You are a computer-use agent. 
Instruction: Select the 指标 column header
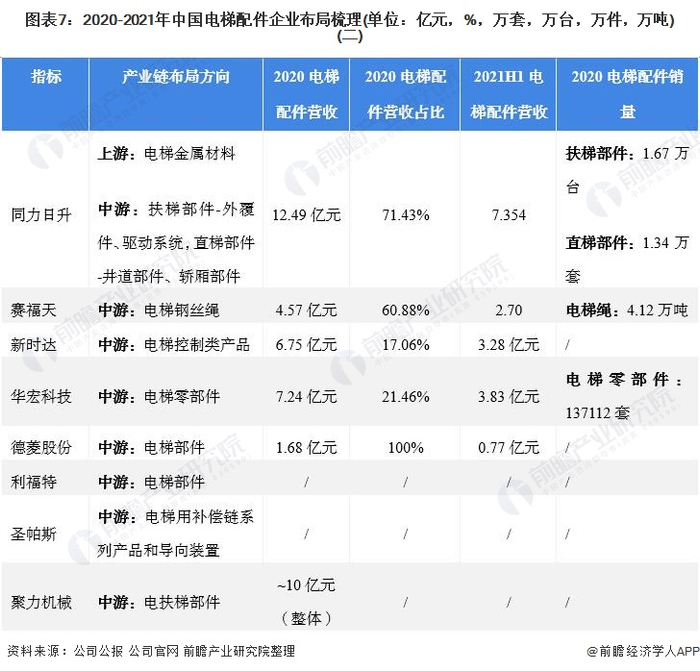[46, 77]
